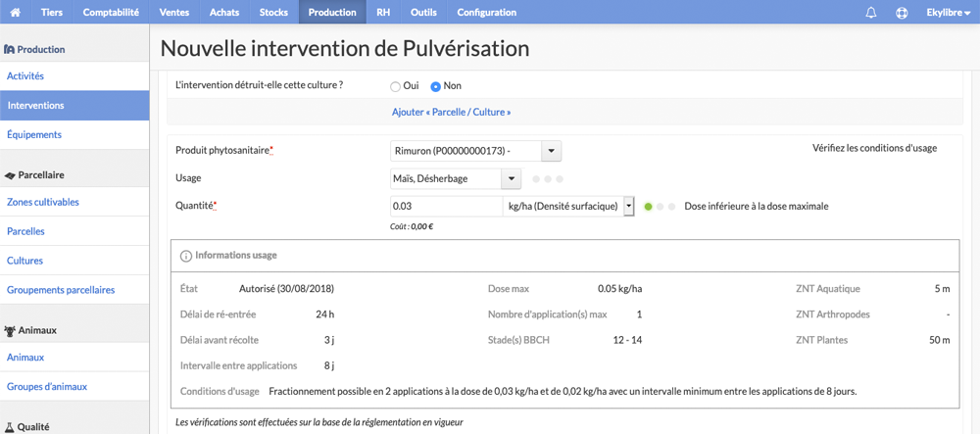This screenshot has width=980, height=434.
Task: Open the Ventes menu
Action: pyautogui.click(x=174, y=13)
